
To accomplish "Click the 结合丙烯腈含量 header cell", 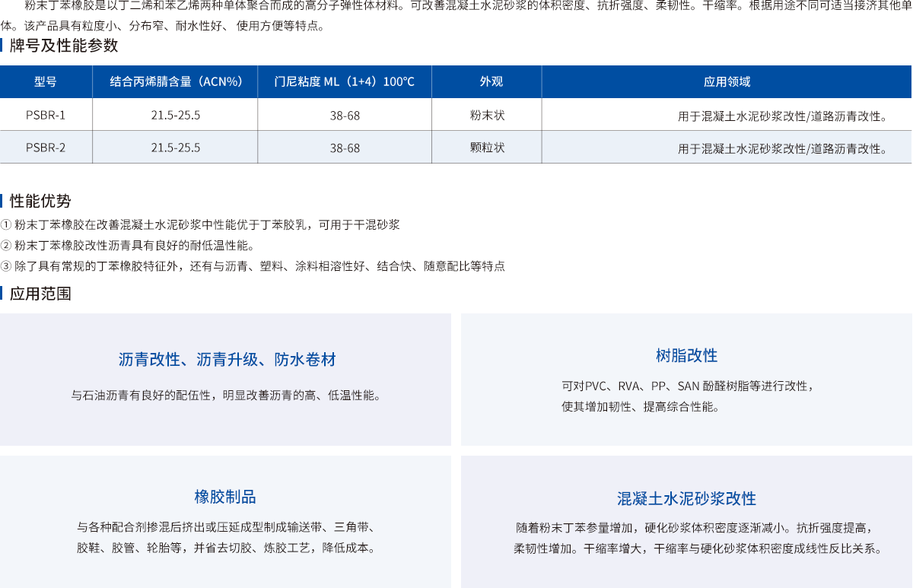I will point(175,82).
